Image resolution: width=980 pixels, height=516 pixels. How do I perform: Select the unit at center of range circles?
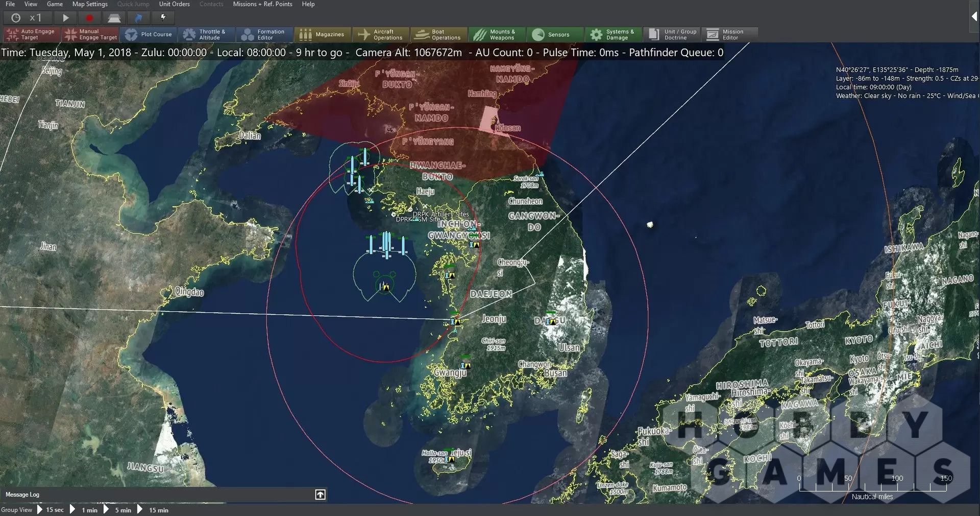(x=456, y=322)
